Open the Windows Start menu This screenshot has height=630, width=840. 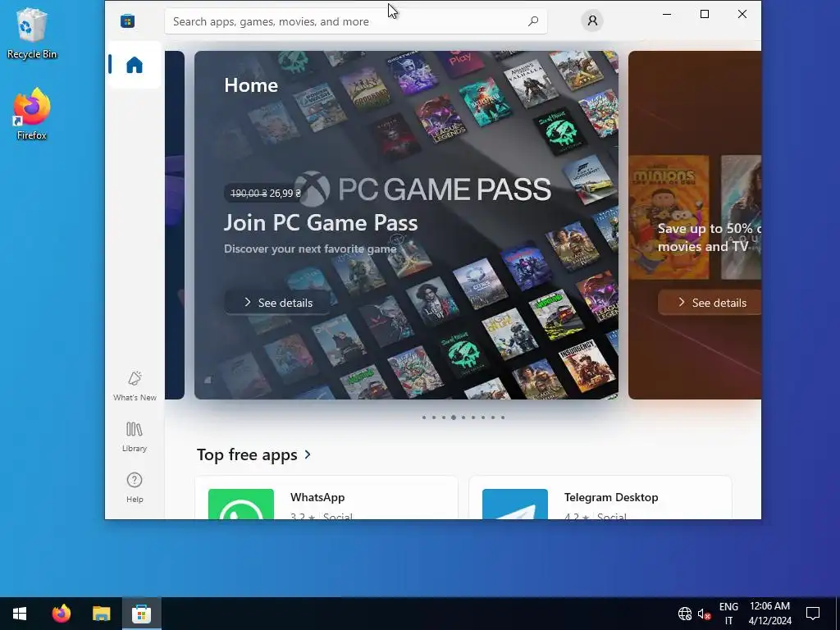[20, 614]
